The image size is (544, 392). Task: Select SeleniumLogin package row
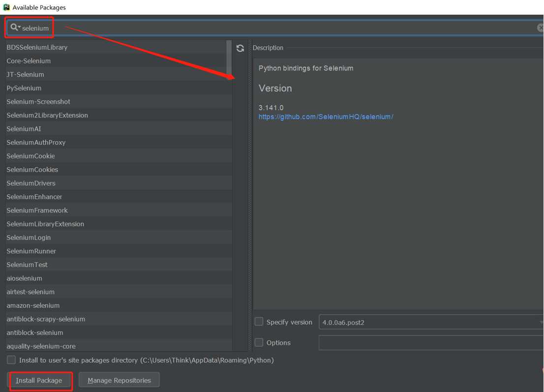pos(119,237)
